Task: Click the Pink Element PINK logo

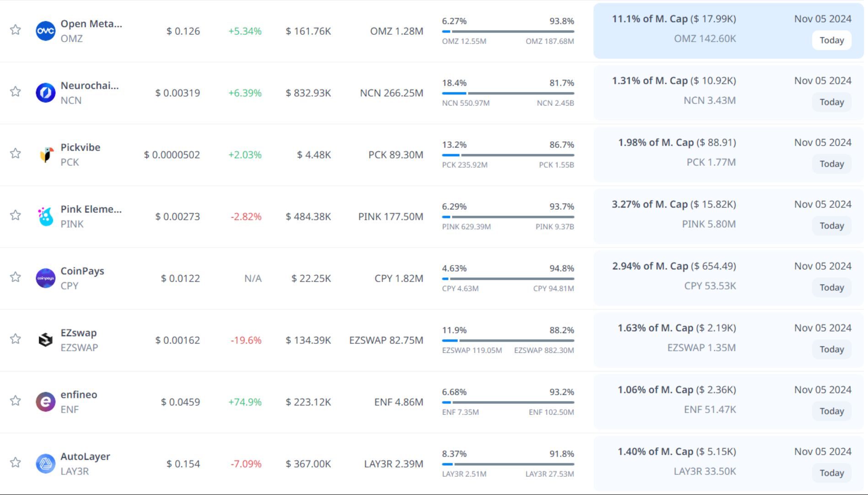Action: click(46, 217)
